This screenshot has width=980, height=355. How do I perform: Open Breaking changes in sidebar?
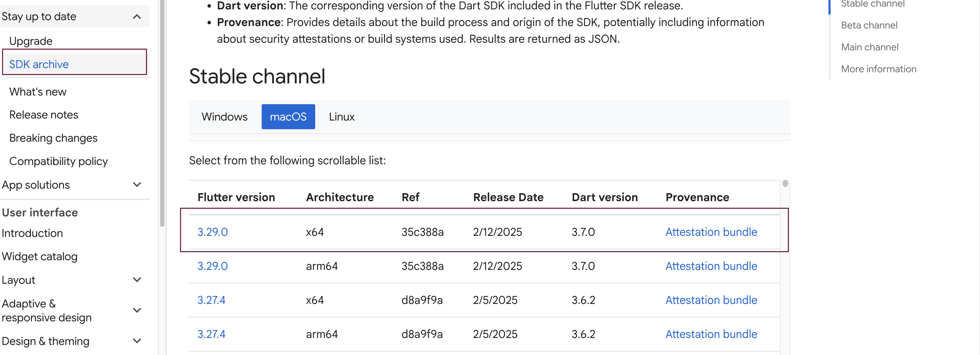coord(53,138)
